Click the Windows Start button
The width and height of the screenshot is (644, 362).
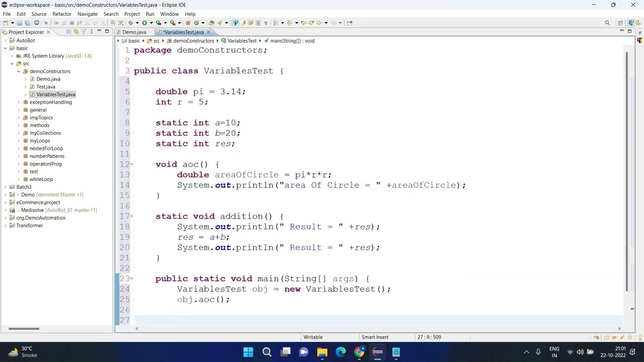click(x=249, y=352)
